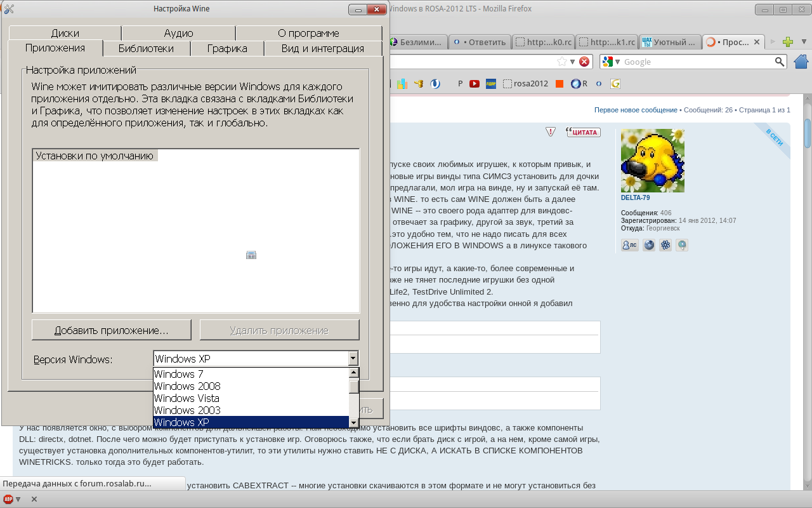The image size is (812, 508).
Task: Click the private message ЛС icon
Action: [x=630, y=245]
